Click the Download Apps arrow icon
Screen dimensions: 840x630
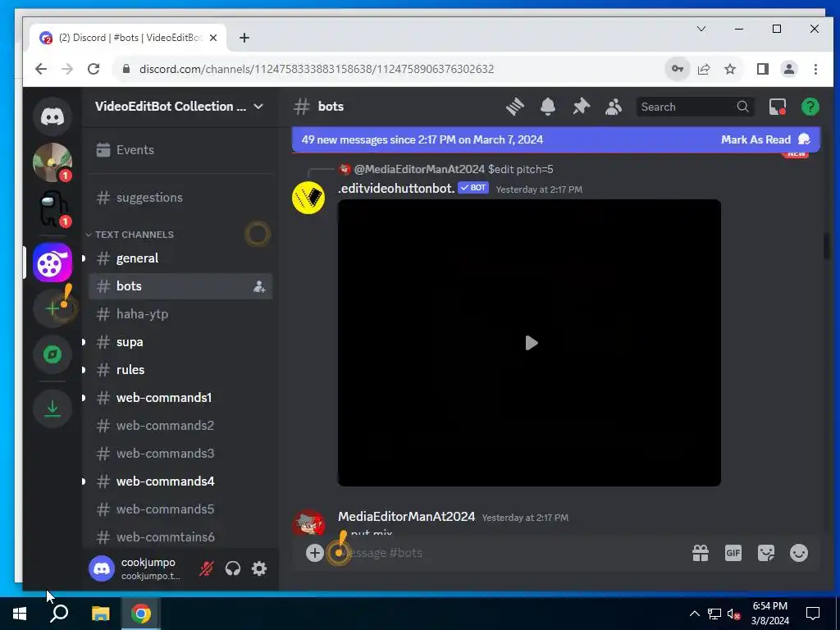(52, 409)
